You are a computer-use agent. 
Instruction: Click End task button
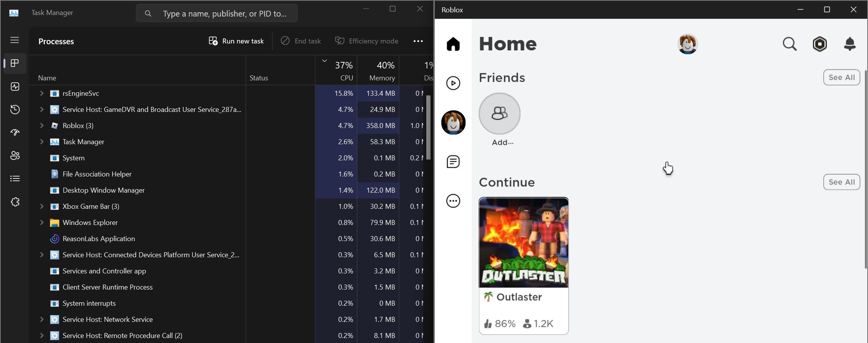(x=301, y=41)
